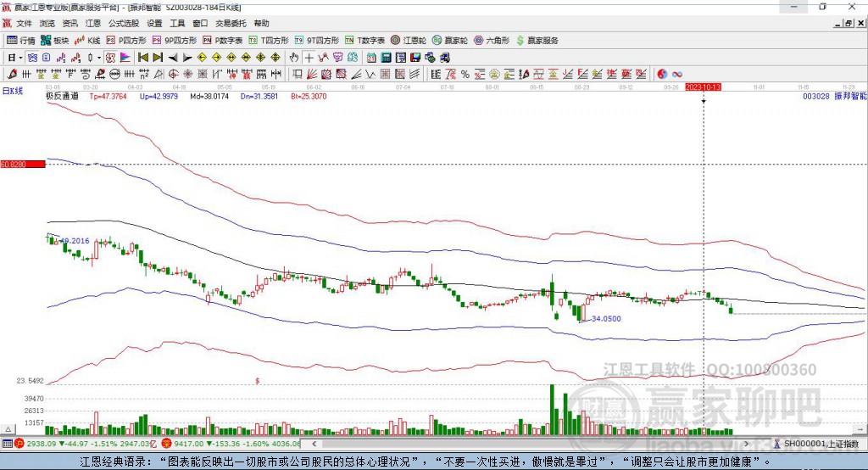Click the horizontal scrollbar right arrow

pos(746,444)
